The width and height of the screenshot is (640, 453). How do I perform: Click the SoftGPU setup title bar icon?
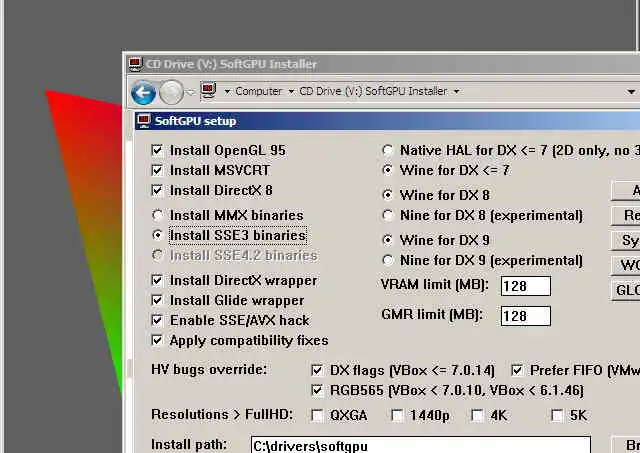pyautogui.click(x=144, y=121)
